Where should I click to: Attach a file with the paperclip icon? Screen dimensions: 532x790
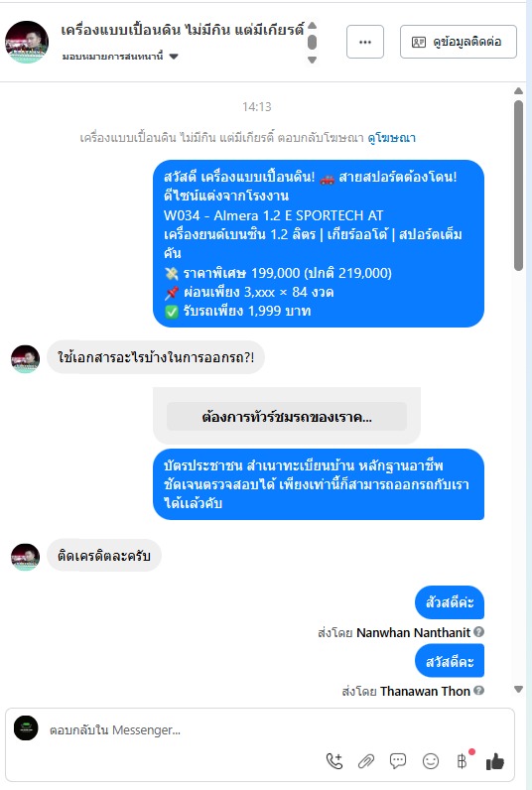point(366,761)
